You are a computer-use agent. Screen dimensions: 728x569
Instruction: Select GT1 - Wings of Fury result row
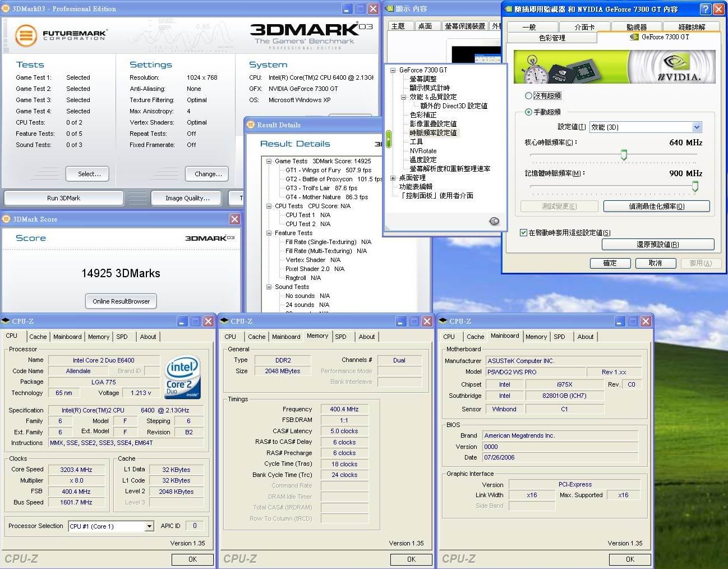click(328, 170)
